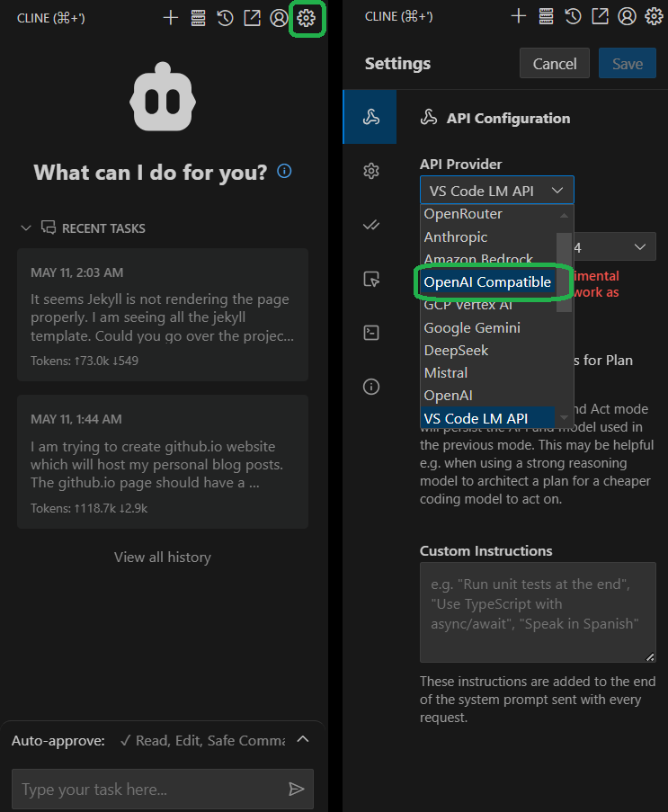Click View all history
Viewport: 668px width, 812px height.
(163, 558)
